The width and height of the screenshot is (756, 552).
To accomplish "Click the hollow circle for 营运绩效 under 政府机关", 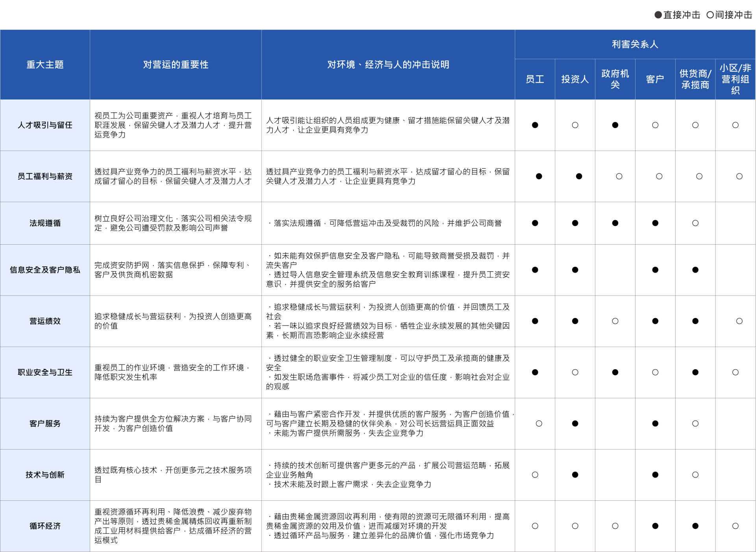I will 615,321.
